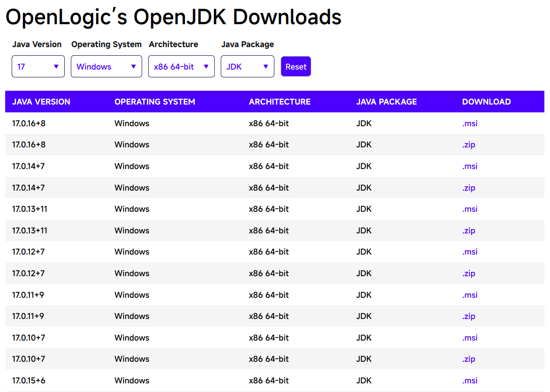Open the Architecture dropdown showing x86 64-bit
The height and width of the screenshot is (392, 550).
181,67
